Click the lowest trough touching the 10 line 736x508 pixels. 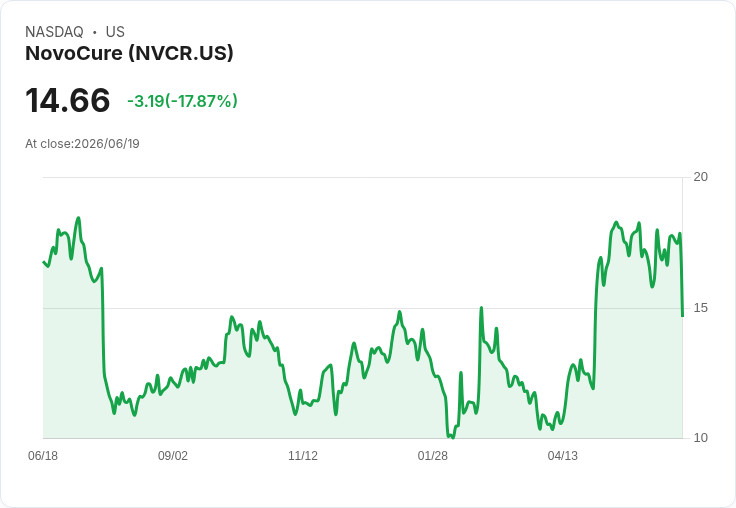point(452,437)
